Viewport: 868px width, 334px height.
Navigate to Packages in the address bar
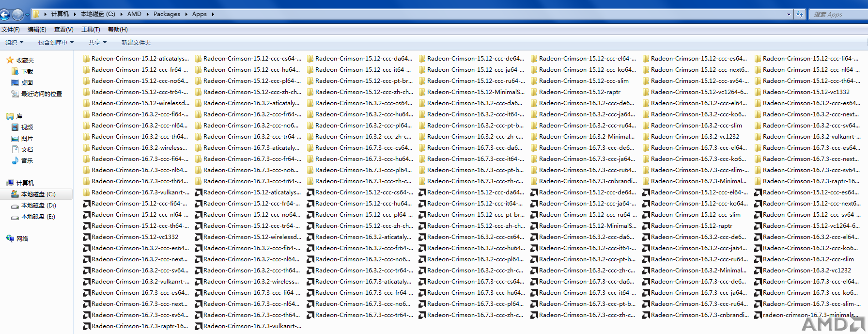click(167, 14)
